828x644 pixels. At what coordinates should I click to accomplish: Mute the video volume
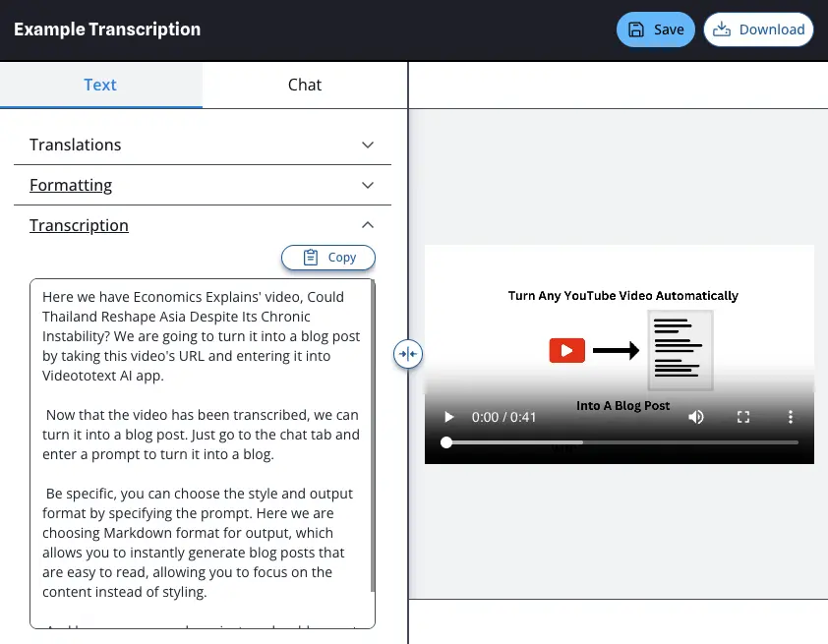pyautogui.click(x=696, y=417)
